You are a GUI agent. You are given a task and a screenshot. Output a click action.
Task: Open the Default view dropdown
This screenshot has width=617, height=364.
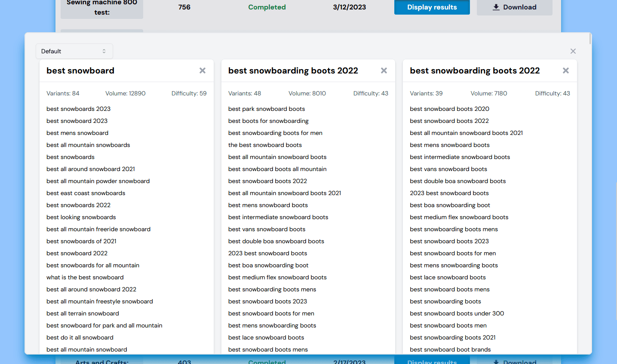[x=74, y=51]
